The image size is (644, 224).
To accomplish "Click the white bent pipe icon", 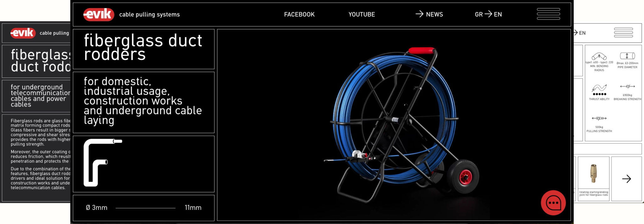I will pyautogui.click(x=103, y=163).
